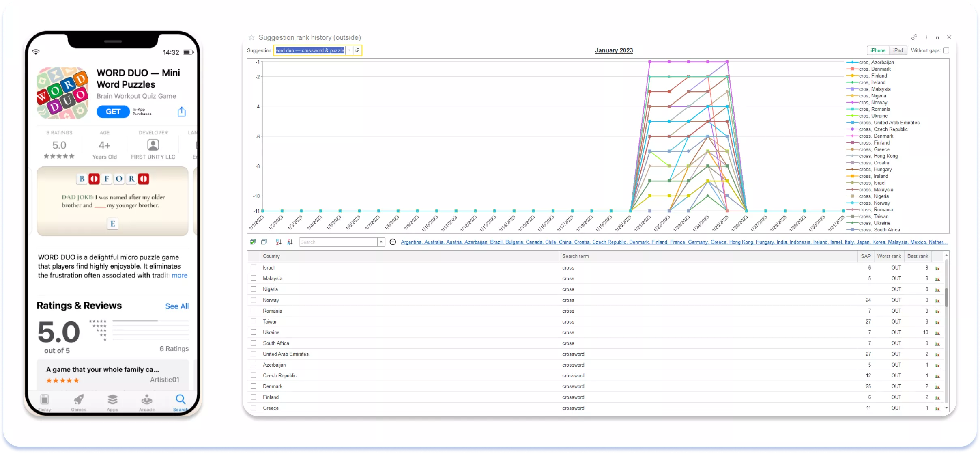Click the table vertical scrollbar thumb
This screenshot has height=453, width=980.
pos(946,297)
